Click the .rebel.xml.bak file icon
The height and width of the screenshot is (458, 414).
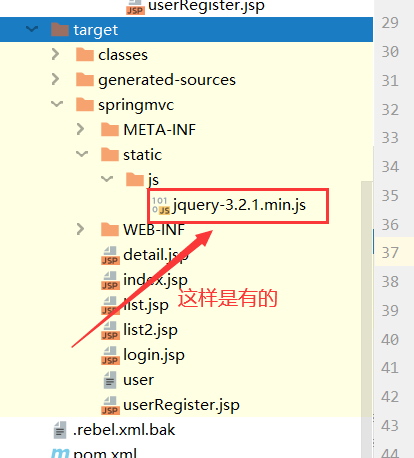tap(60, 430)
